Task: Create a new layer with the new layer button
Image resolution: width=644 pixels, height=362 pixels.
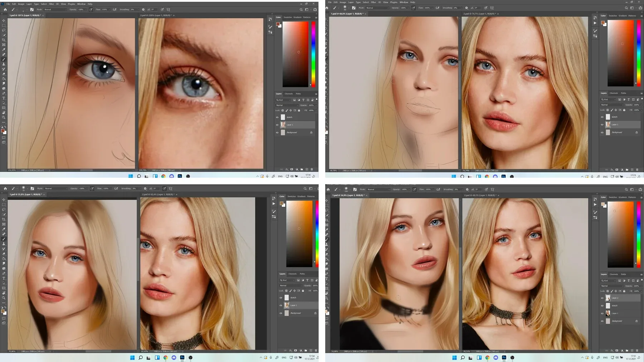Action: [x=307, y=169]
